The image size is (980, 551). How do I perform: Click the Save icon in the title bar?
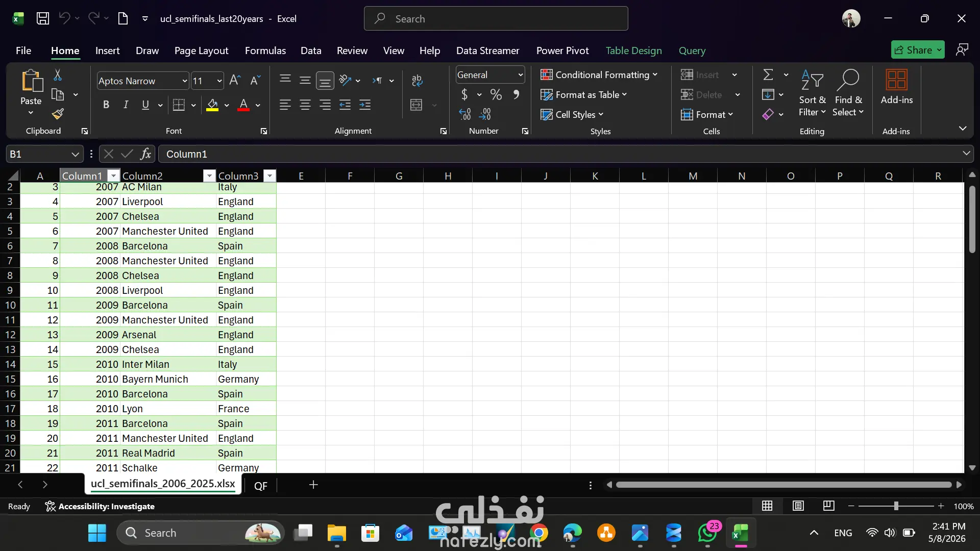pyautogui.click(x=43, y=19)
